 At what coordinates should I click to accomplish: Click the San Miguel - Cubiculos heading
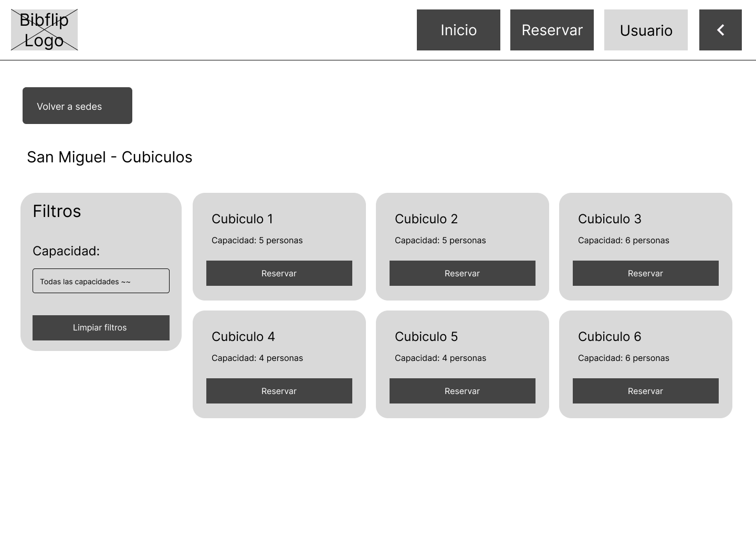(x=110, y=157)
